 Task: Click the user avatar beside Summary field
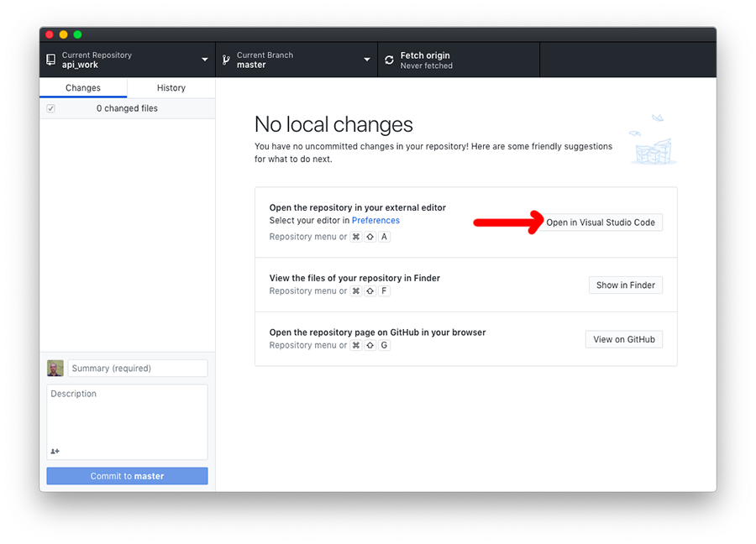[x=55, y=369]
